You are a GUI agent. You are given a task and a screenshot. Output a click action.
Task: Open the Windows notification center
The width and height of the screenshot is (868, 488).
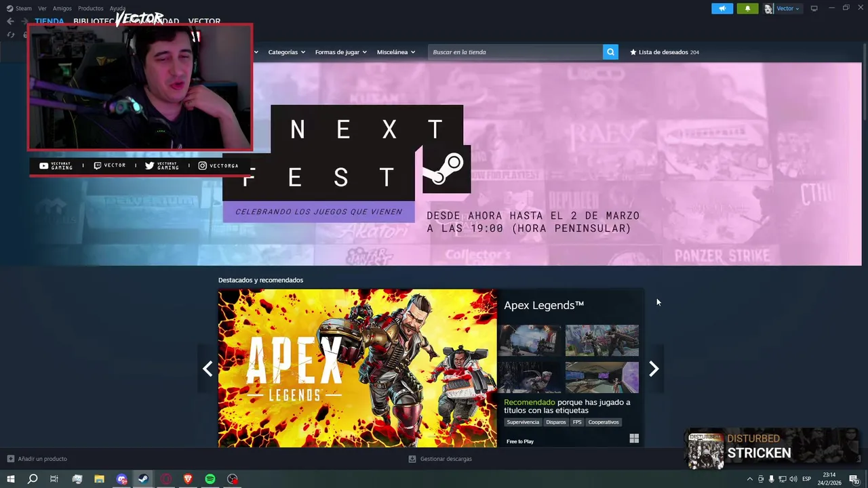pos(855,479)
